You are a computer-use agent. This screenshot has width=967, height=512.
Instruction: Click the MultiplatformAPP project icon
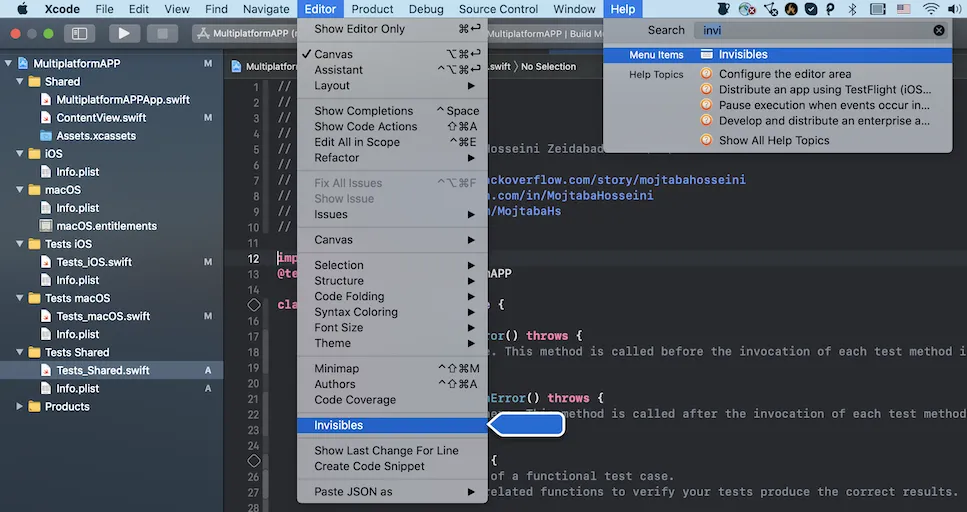click(x=23, y=64)
